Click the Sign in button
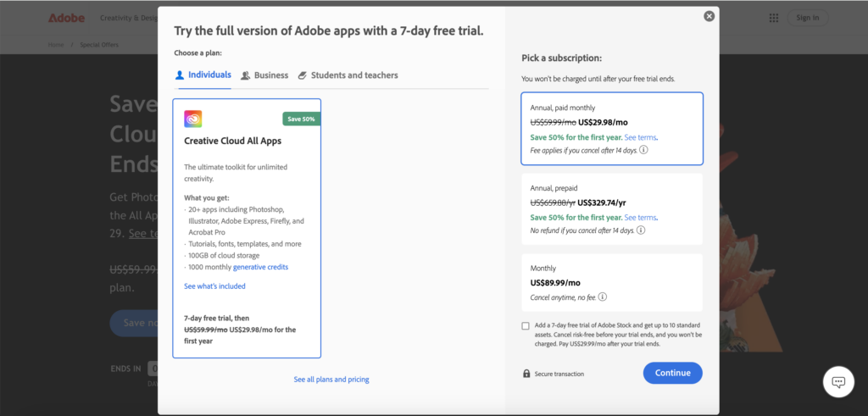Screen dimensions: 868x416 808,18
